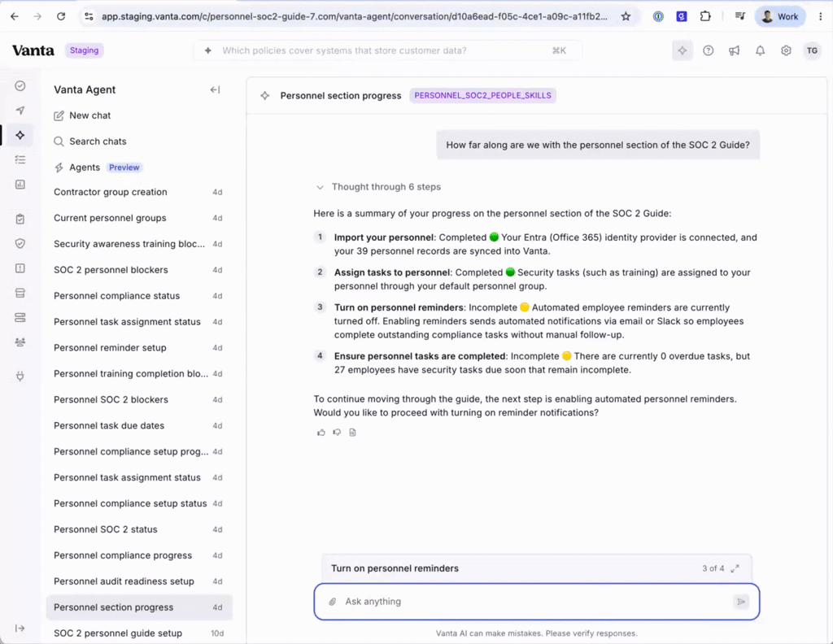Open the integrations plug sidebar icon
833x644 pixels.
pos(20,376)
